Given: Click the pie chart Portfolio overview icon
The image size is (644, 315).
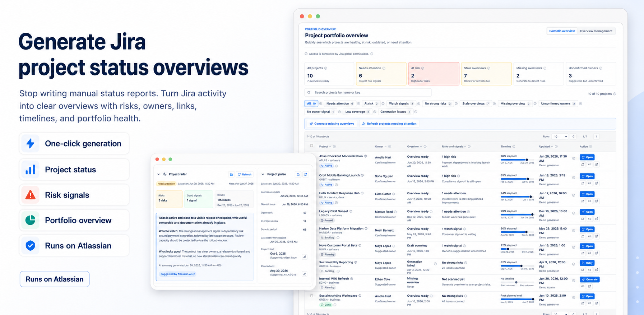Looking at the screenshot, I should point(31,220).
